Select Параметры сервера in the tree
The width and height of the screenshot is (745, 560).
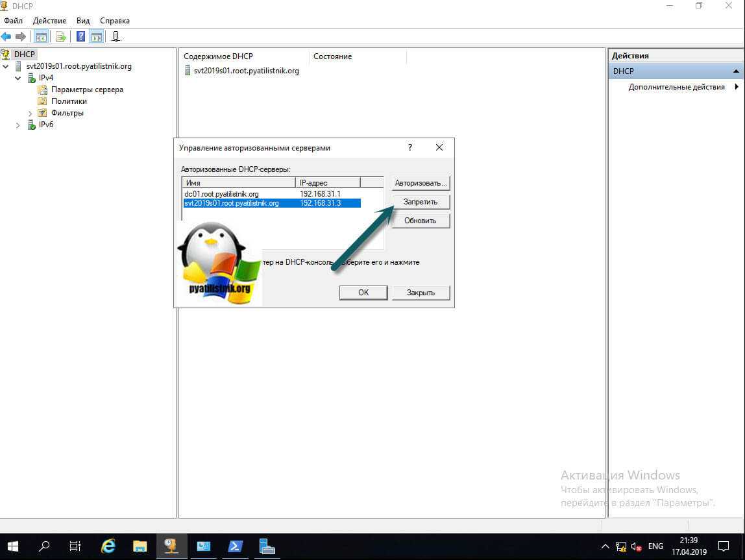87,90
